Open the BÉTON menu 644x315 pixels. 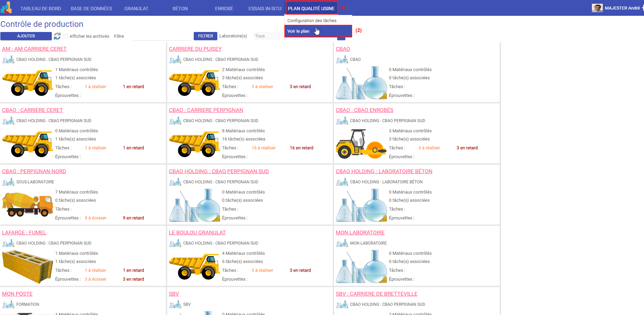[180, 9]
